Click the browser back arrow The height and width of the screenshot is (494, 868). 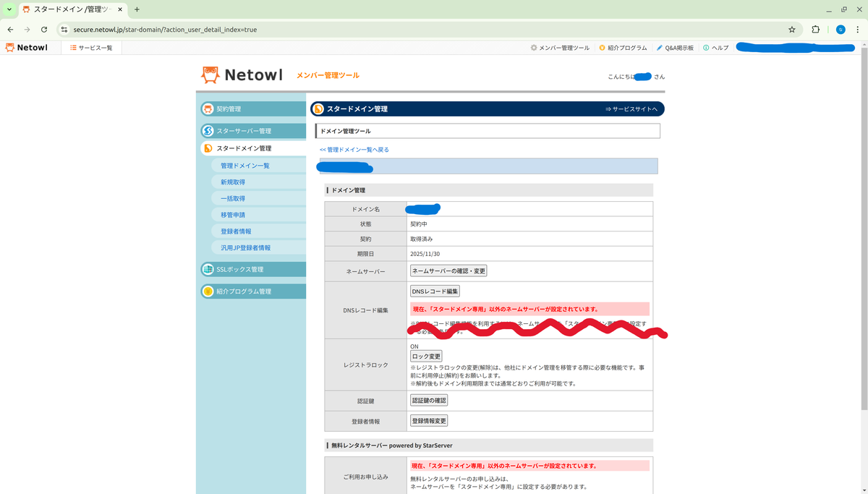[x=10, y=30]
